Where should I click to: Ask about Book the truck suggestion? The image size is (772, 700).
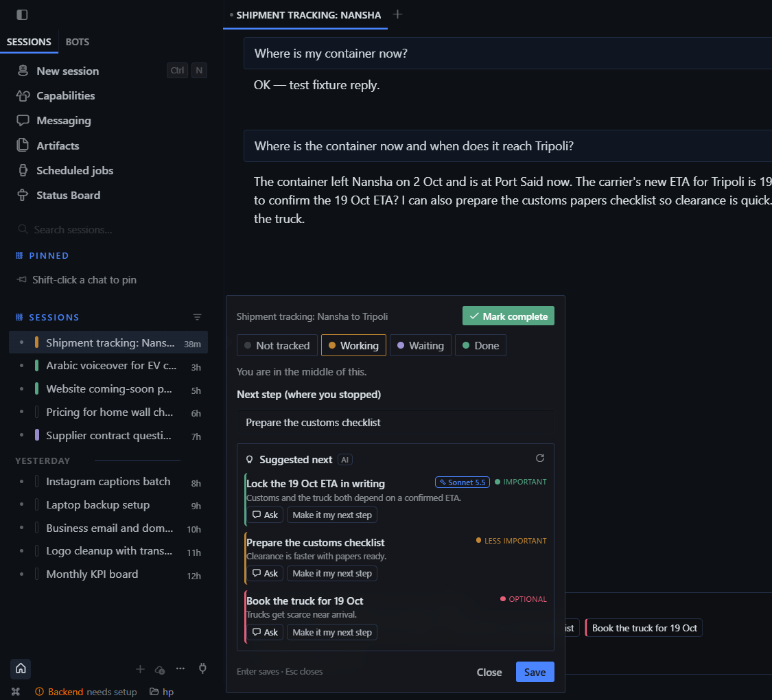[265, 632]
